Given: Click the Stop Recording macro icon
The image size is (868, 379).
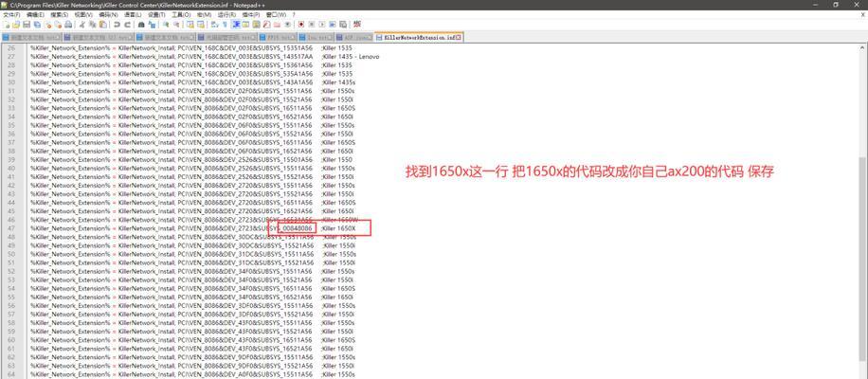Looking at the screenshot, I should coord(312,25).
